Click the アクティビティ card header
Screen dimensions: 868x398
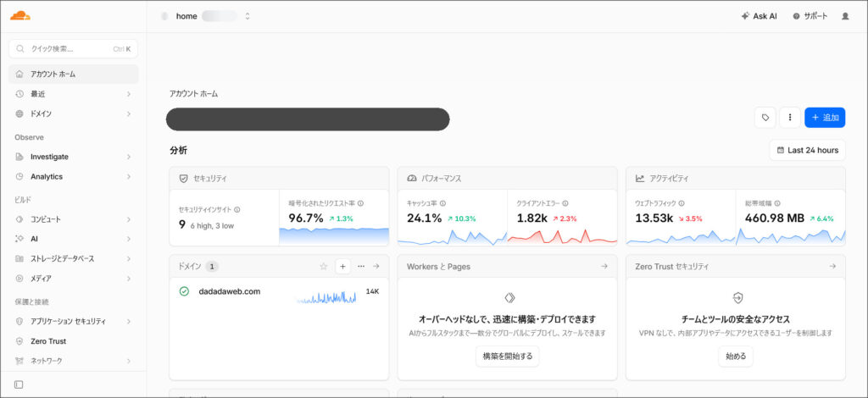[x=736, y=179]
